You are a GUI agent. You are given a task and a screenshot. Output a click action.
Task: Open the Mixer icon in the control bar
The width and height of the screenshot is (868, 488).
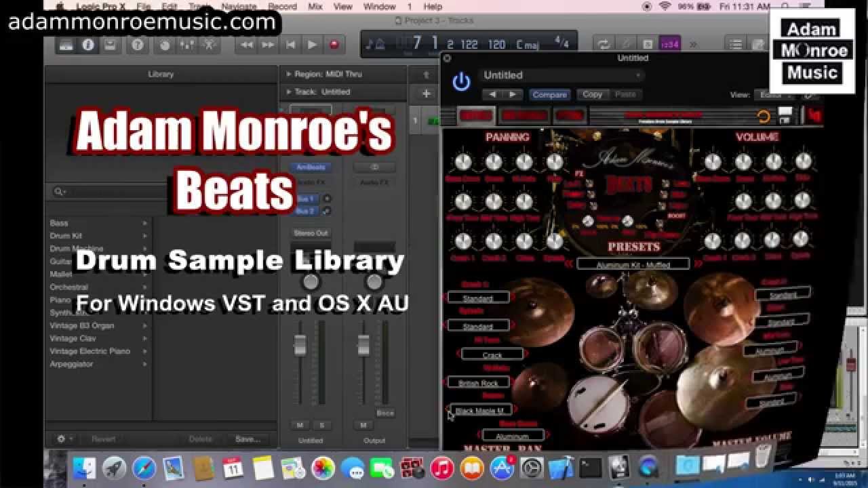(x=187, y=45)
